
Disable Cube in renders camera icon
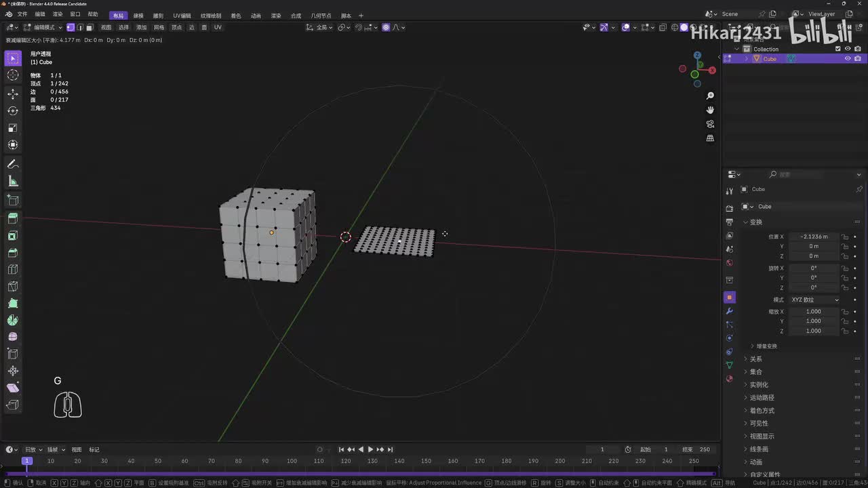(858, 59)
